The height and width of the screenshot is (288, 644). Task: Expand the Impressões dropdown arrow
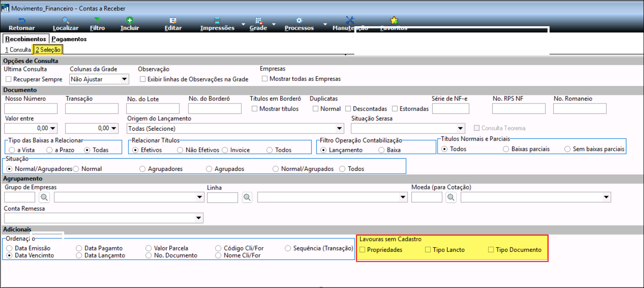point(243,24)
